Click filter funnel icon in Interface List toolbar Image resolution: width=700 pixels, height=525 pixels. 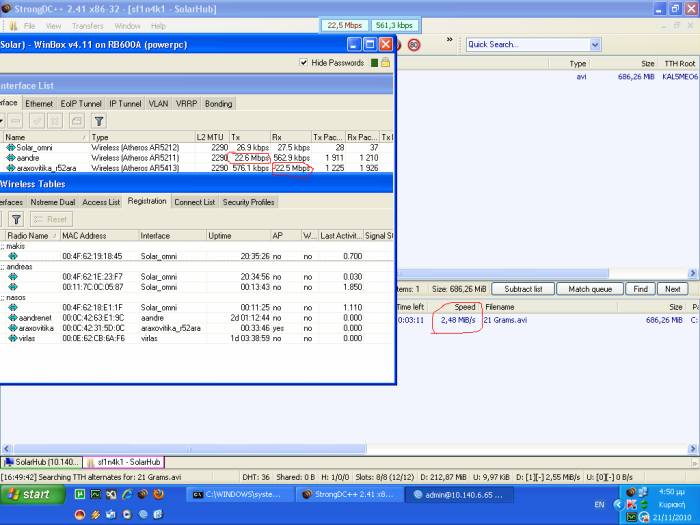click(99, 120)
